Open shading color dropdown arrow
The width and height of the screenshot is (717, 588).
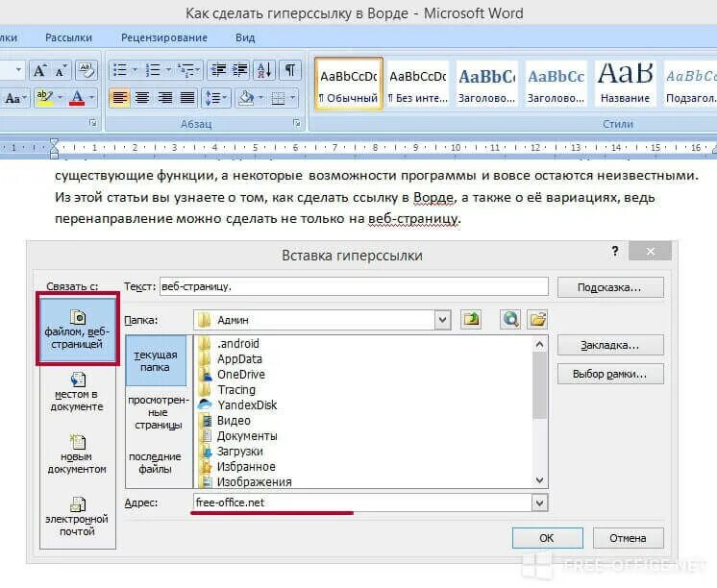[x=261, y=97]
